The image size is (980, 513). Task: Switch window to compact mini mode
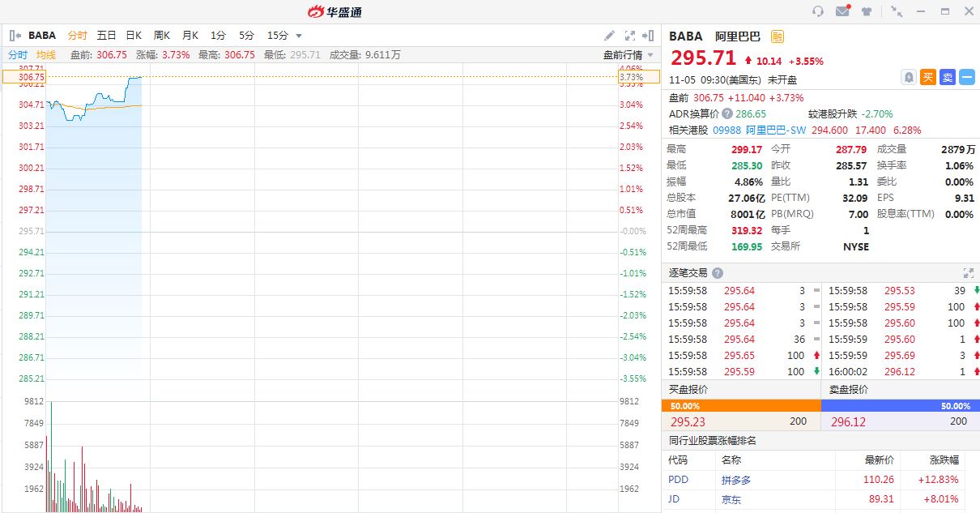897,11
